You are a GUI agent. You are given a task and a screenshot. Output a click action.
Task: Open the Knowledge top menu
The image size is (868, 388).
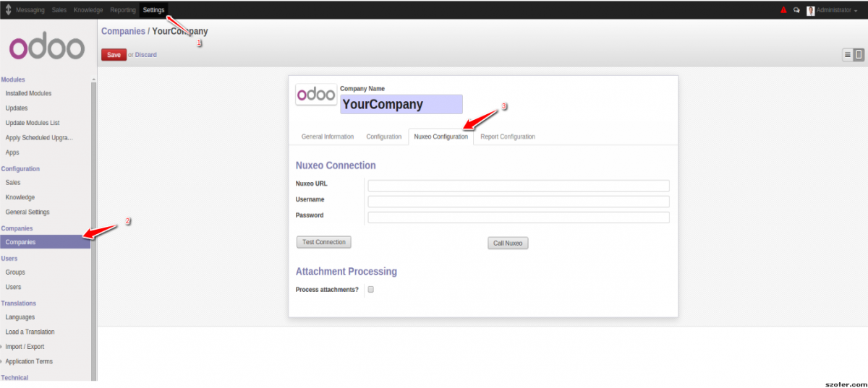pos(88,10)
